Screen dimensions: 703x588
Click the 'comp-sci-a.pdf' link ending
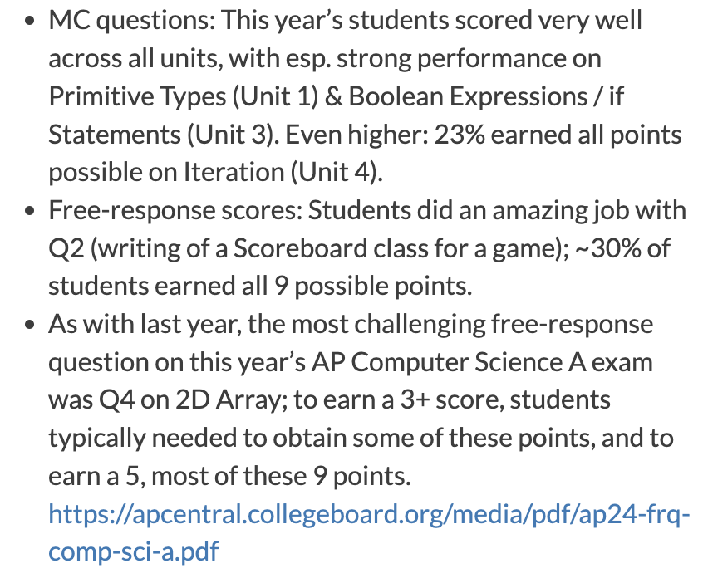[x=133, y=551]
